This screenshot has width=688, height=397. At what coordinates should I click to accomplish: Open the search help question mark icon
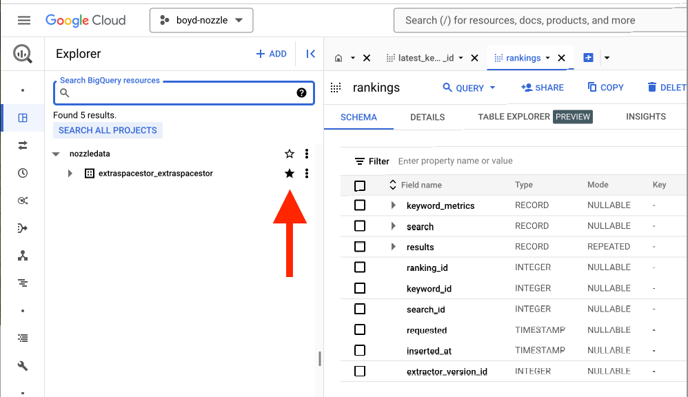(x=301, y=93)
